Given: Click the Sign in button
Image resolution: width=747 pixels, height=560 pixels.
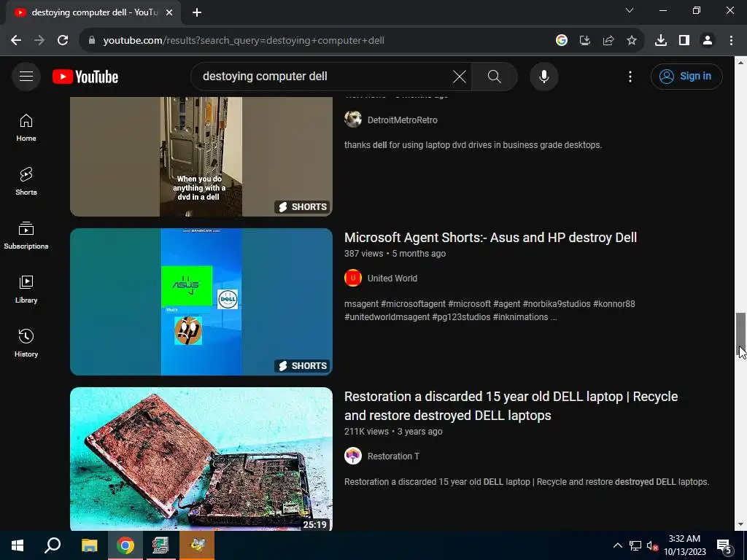Looking at the screenshot, I should coord(686,76).
